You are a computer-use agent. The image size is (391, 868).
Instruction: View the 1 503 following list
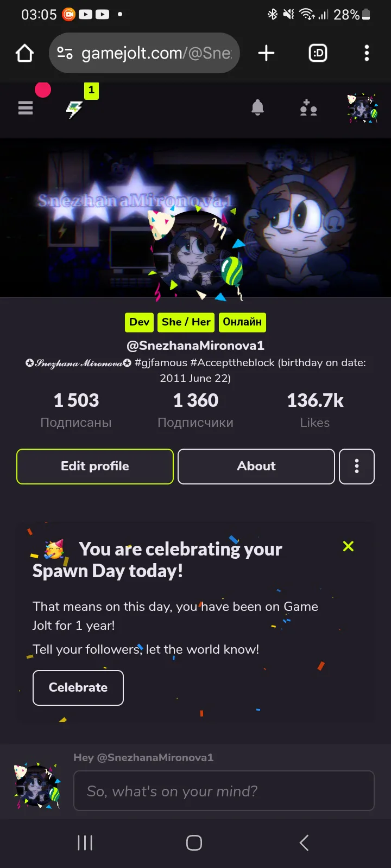76,410
